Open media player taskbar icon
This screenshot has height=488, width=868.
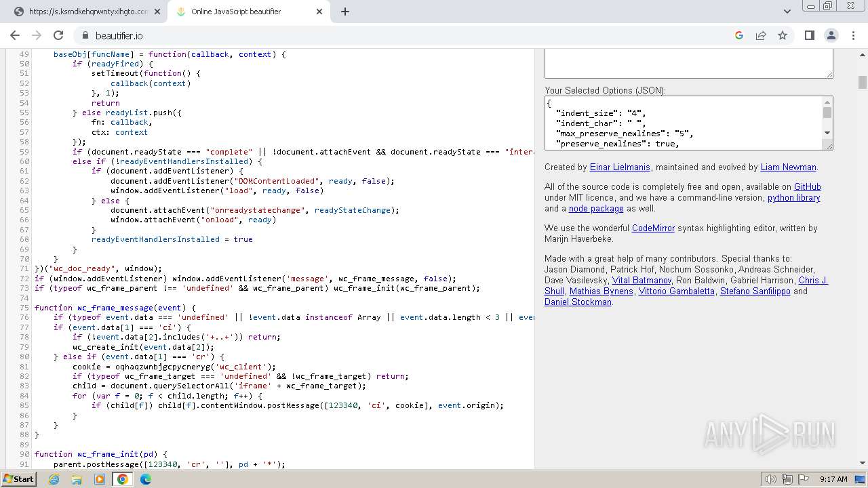[100, 479]
